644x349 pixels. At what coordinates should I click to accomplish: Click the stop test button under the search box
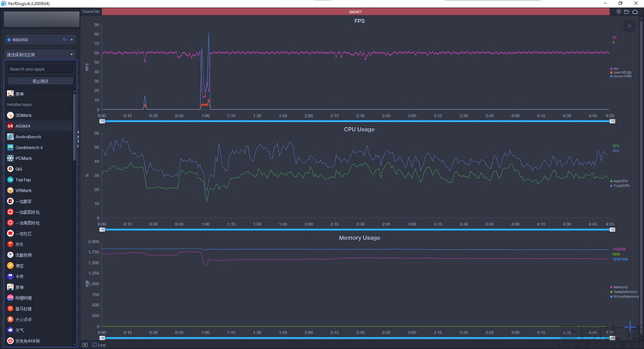40,81
